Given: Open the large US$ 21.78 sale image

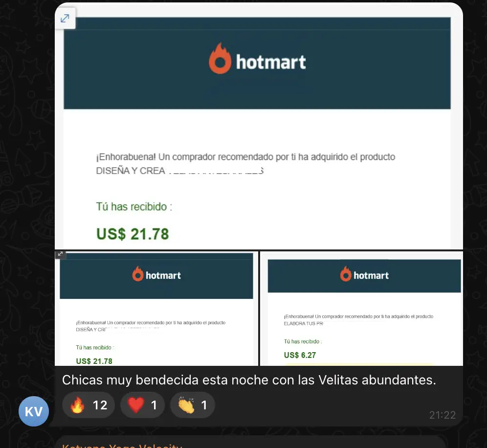Looking at the screenshot, I should [259, 126].
